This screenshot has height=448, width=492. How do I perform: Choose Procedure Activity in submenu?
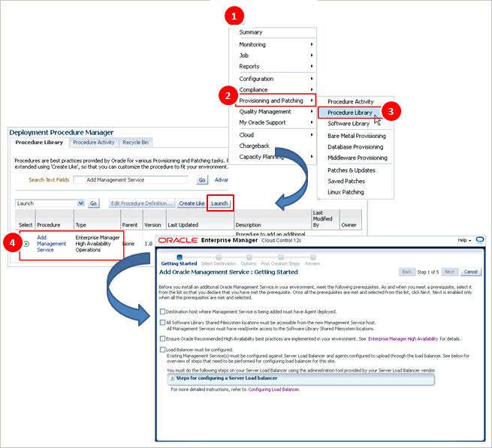pyautogui.click(x=351, y=101)
